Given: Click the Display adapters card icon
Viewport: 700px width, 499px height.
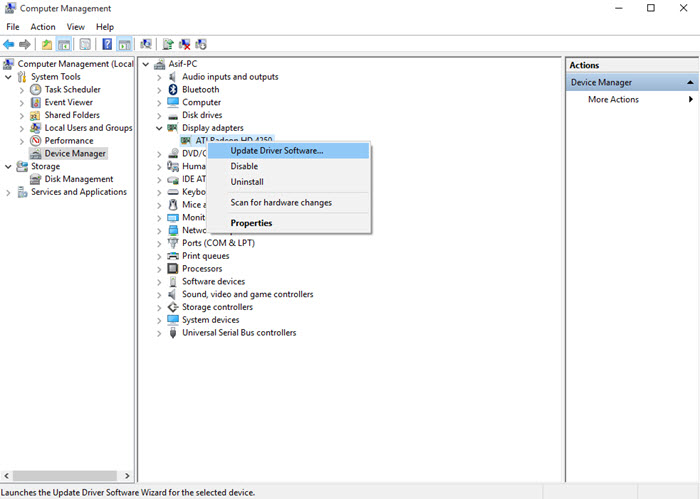Looking at the screenshot, I should (172, 128).
